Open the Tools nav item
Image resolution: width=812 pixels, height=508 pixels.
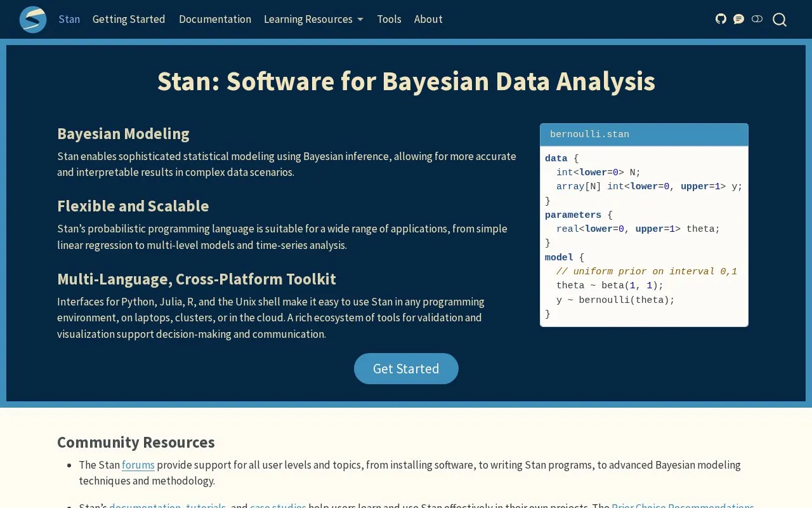[x=389, y=19]
